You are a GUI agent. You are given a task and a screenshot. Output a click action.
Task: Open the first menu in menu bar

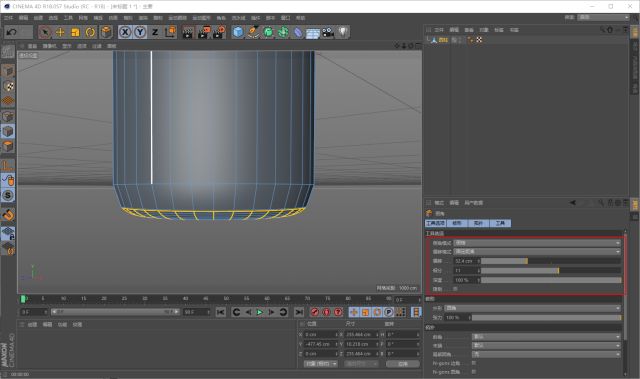coord(8,18)
